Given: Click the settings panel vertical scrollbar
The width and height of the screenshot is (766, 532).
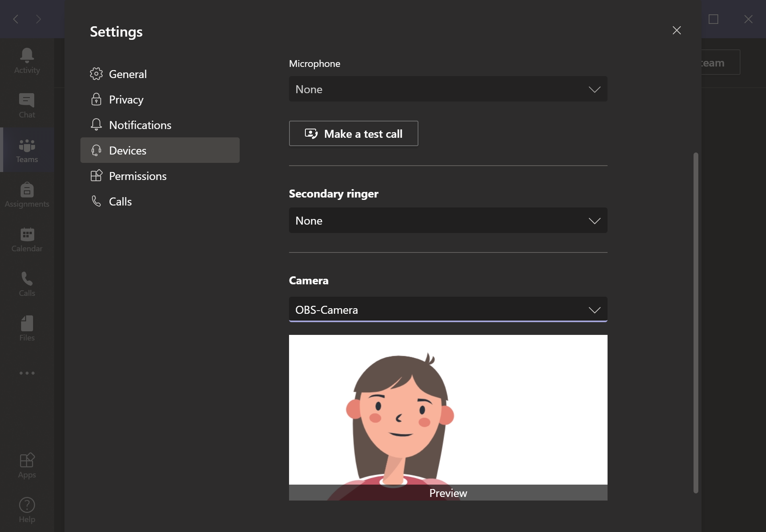Looking at the screenshot, I should click(696, 323).
